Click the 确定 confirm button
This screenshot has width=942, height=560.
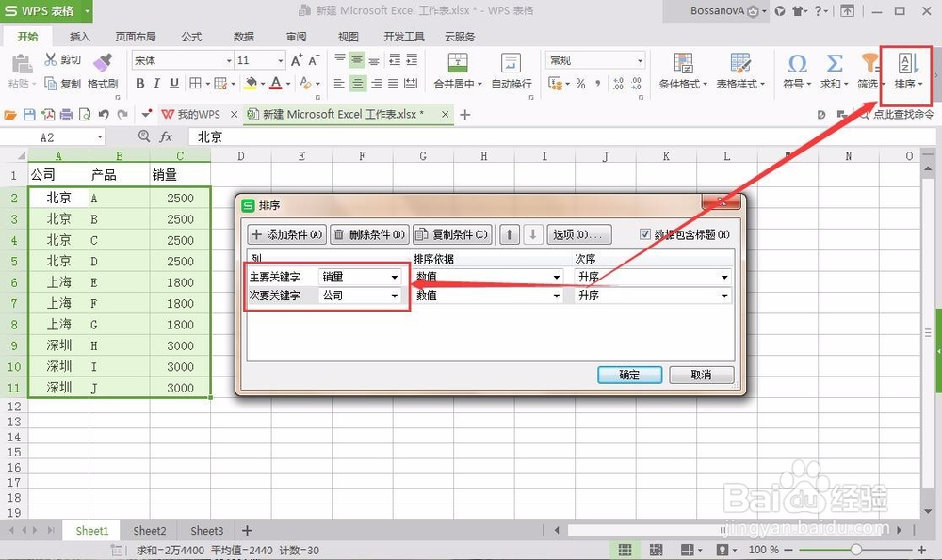coord(628,374)
